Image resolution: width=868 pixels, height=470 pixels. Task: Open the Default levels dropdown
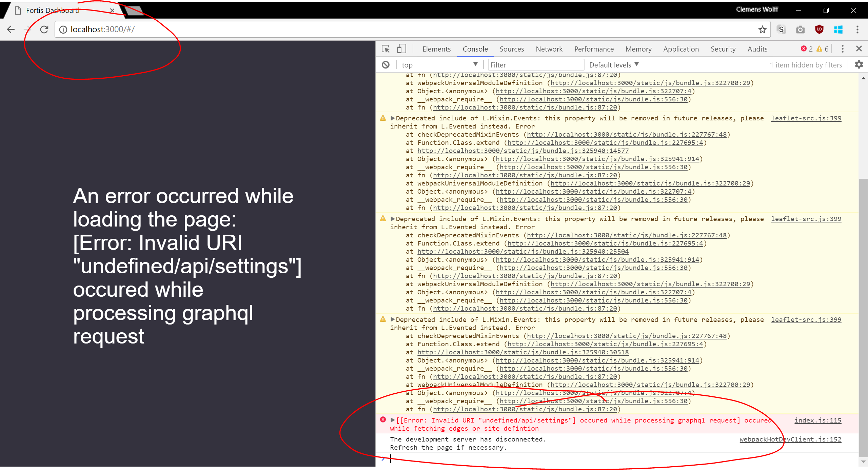614,65
